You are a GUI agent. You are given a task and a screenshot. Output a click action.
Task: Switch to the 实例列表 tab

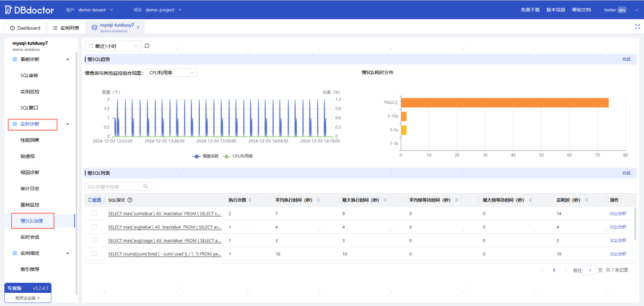point(66,28)
